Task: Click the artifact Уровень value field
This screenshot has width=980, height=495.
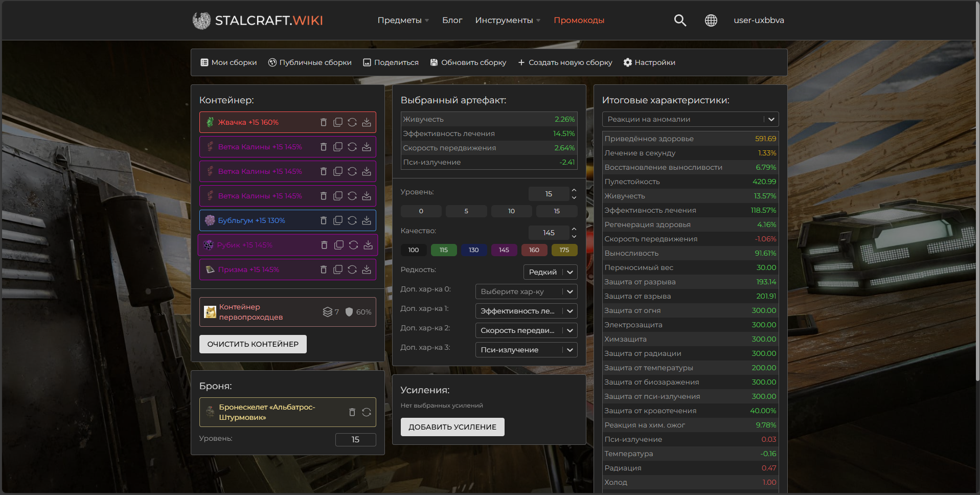Action: pyautogui.click(x=549, y=194)
